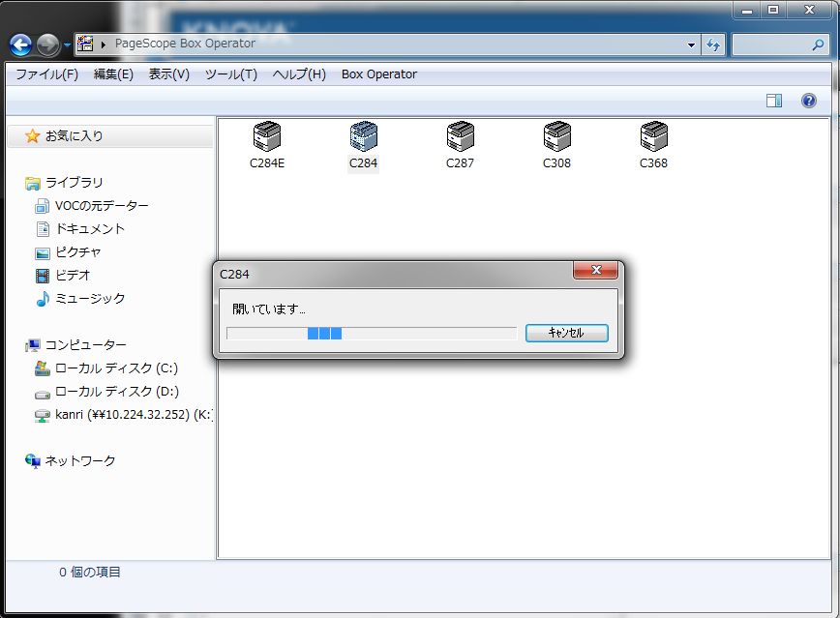
Task: Select the highlighted C284 printer icon
Action: (x=363, y=137)
